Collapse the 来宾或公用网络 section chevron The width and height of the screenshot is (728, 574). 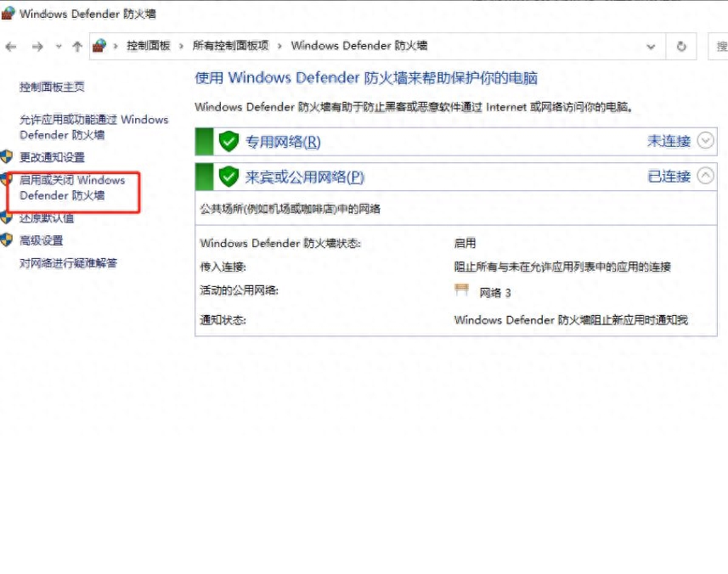point(704,174)
